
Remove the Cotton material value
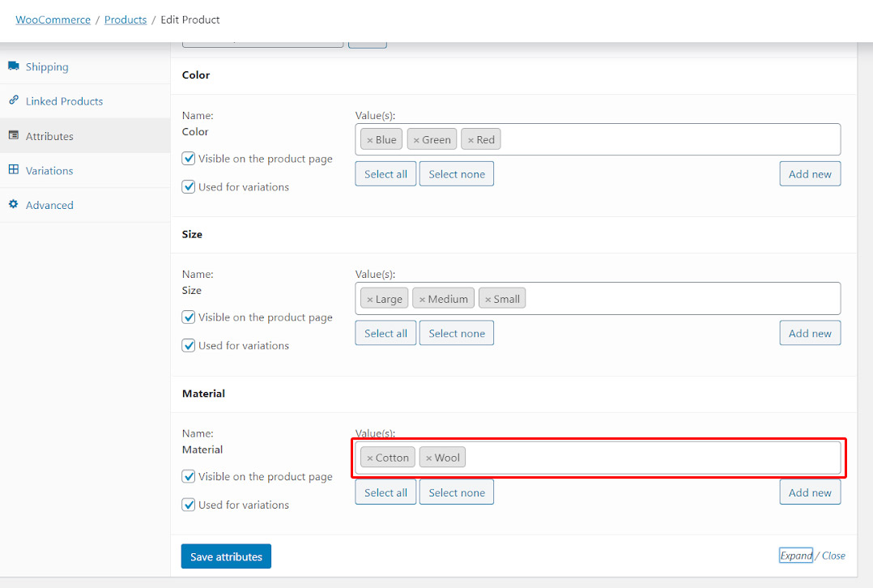point(369,458)
